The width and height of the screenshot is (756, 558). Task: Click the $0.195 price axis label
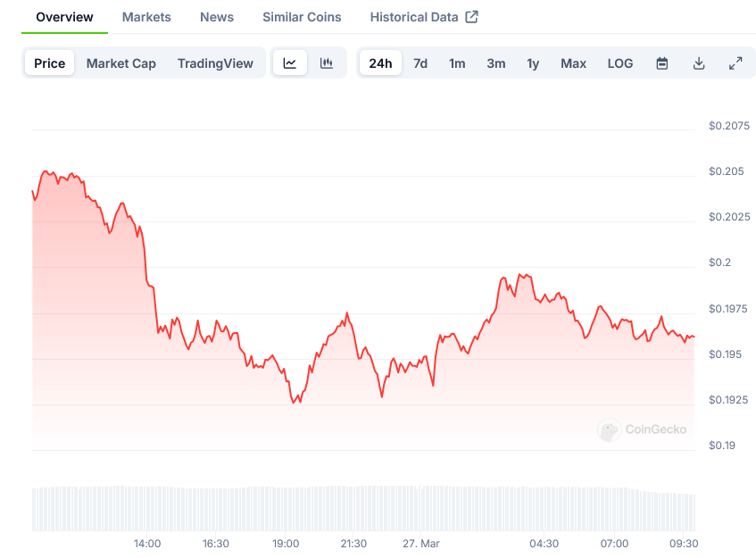point(725,354)
